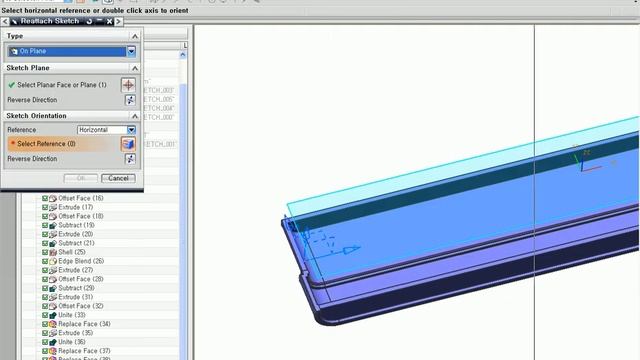Click the Extrude (27) feature icon

coord(53,270)
